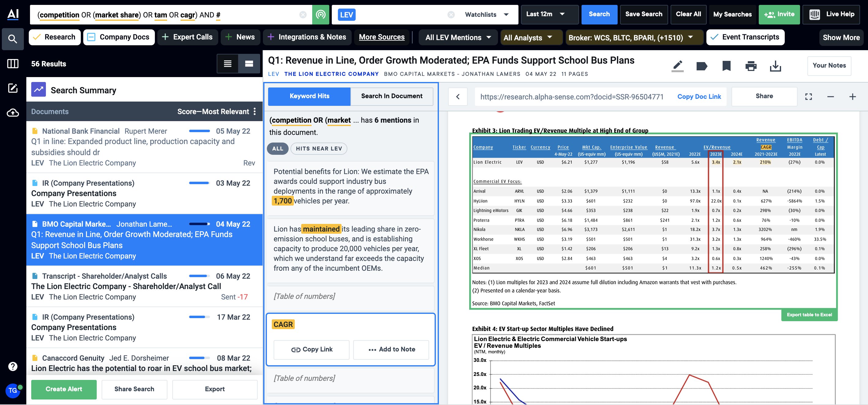Screen dimensions: 868x405
Task: Expand the Broker filter dropdown
Action: pos(634,37)
